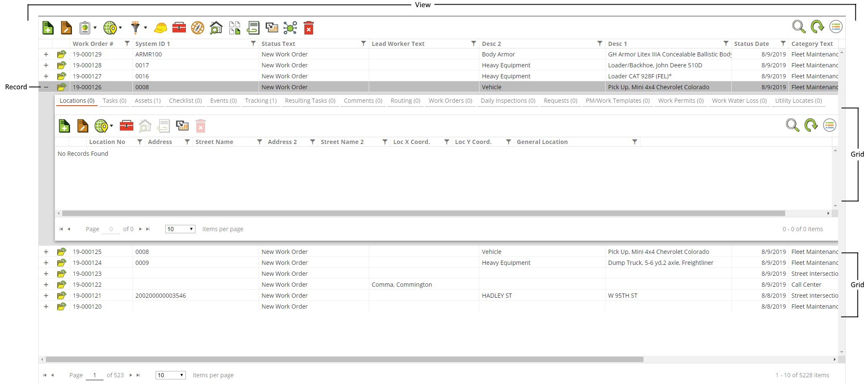Delete record using the red trash icon
The image size is (868, 384).
pos(308,27)
